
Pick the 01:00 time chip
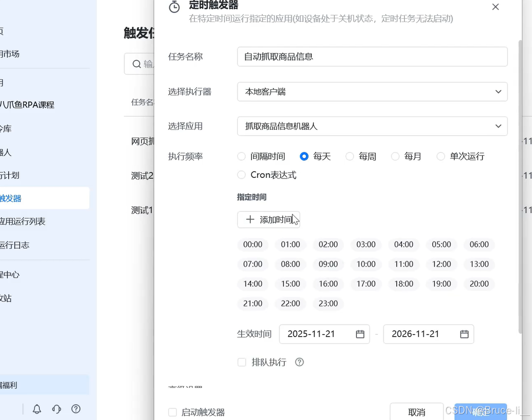click(290, 245)
